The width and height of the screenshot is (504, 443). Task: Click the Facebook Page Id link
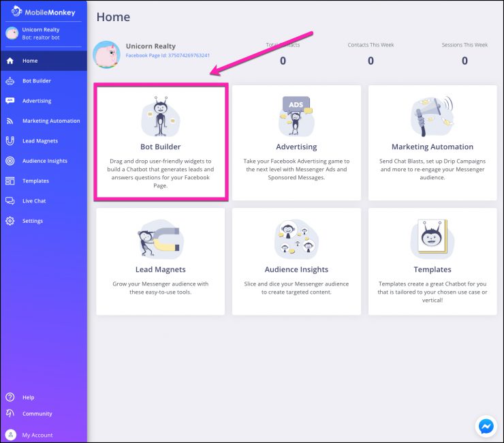(168, 55)
